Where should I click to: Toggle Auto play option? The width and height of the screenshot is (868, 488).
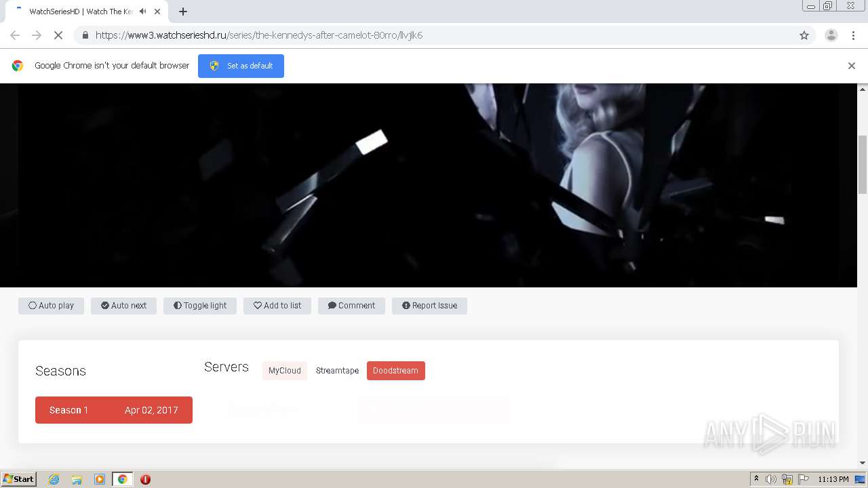[51, 306]
